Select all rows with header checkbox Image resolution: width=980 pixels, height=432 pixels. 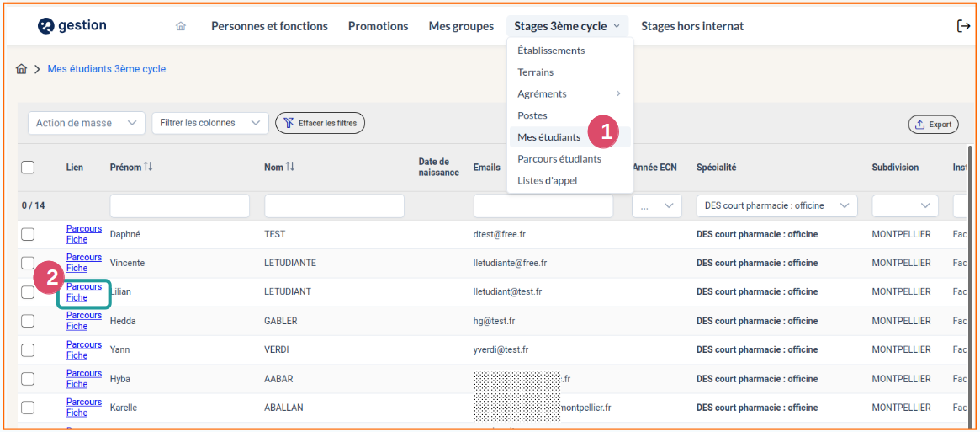pyautogui.click(x=28, y=168)
